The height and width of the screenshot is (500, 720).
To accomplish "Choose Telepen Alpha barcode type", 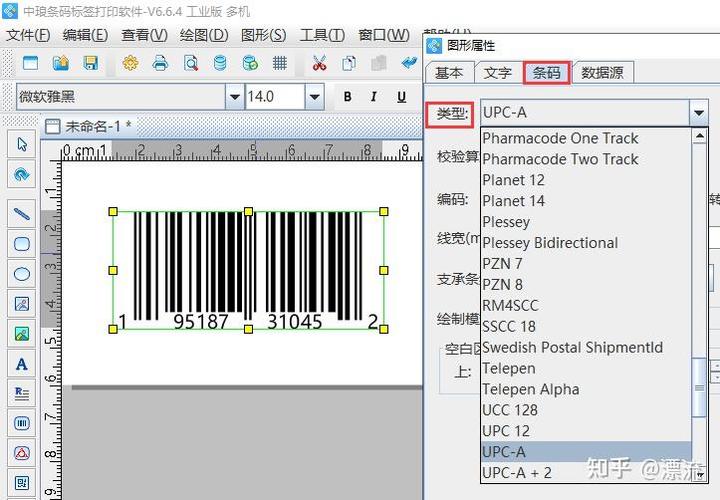I will click(x=586, y=389).
